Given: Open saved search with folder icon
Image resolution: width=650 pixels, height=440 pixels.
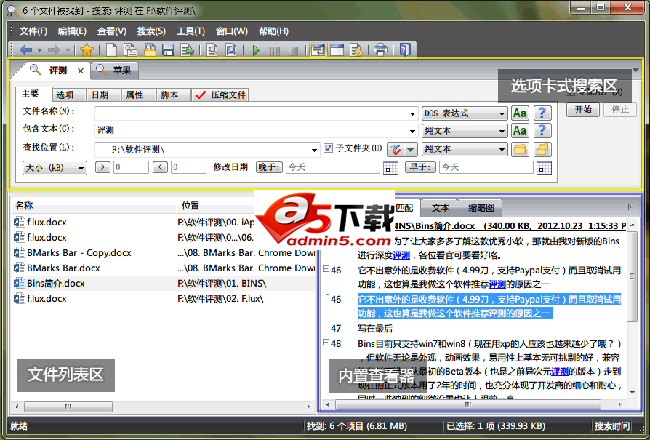Looking at the screenshot, I should pyautogui.click(x=150, y=50).
